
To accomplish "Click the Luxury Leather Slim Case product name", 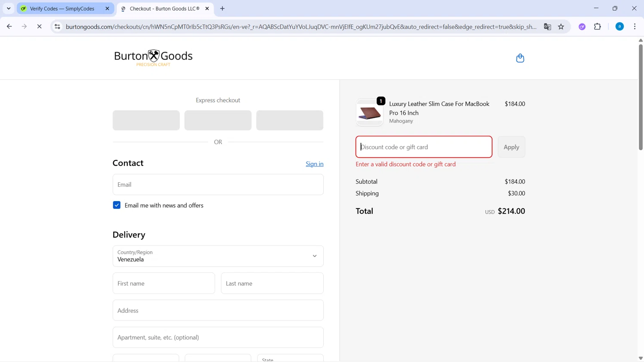I will (x=439, y=108).
